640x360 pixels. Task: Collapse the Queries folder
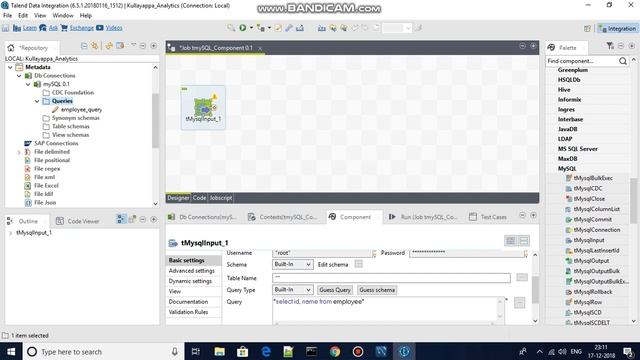pyautogui.click(x=37, y=101)
